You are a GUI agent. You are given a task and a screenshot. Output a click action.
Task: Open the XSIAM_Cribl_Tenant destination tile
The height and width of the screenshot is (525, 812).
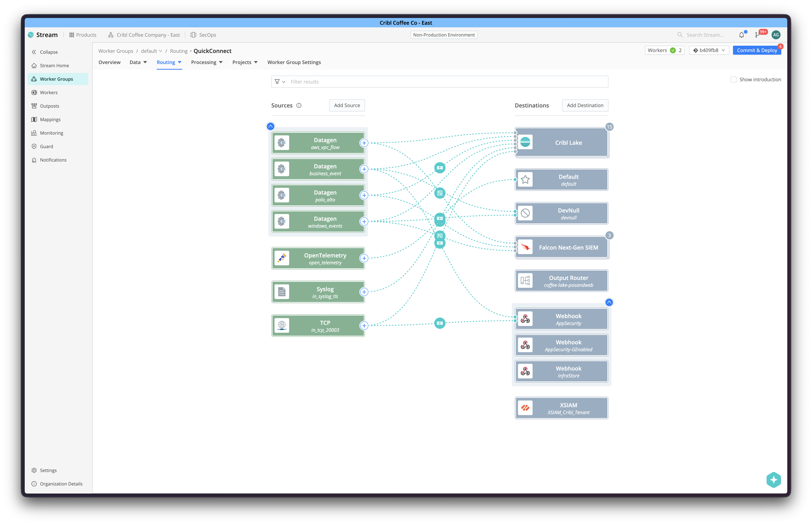[x=561, y=408]
